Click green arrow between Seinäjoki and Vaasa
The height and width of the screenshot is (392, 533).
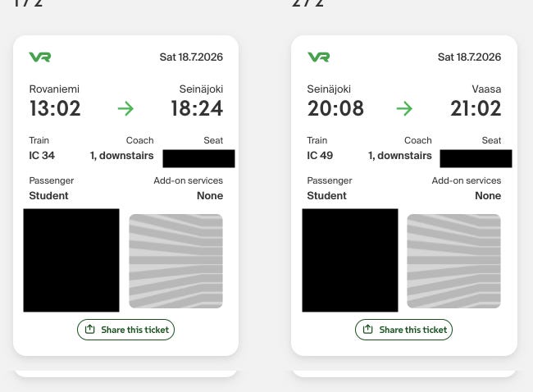click(404, 109)
